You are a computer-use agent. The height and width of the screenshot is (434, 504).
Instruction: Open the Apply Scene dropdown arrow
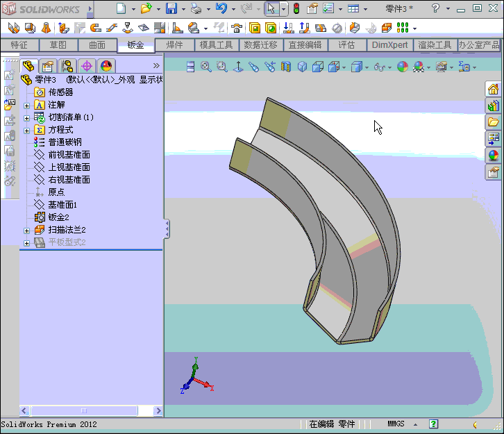point(429,67)
